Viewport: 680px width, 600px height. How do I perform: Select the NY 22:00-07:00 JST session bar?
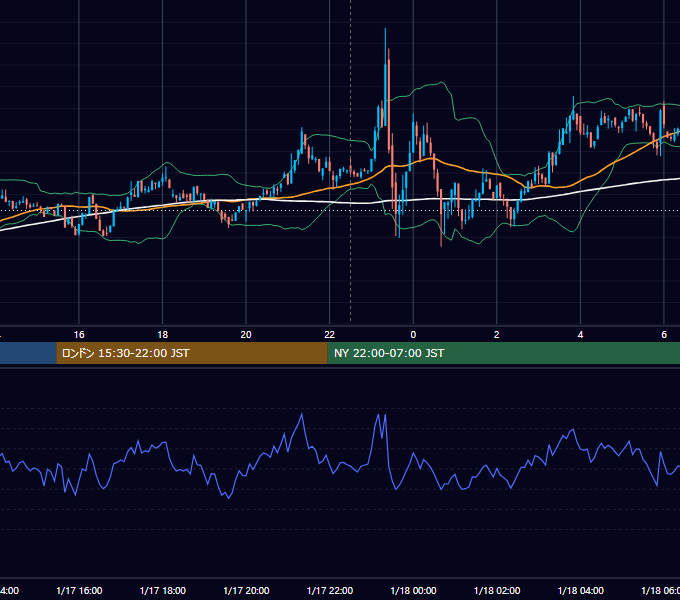[x=503, y=353]
